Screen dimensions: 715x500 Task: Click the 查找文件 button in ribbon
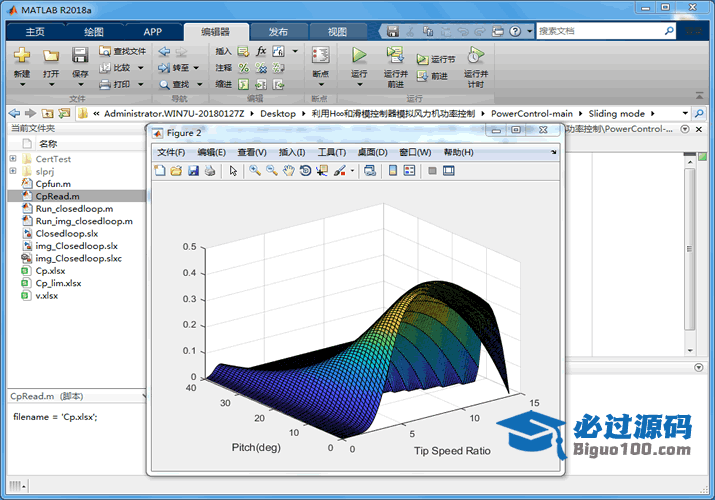123,51
